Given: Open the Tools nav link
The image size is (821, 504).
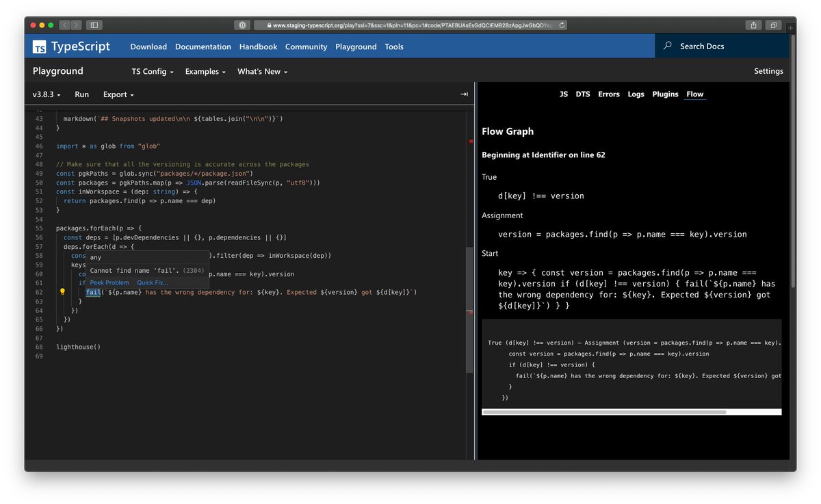Looking at the screenshot, I should coord(394,47).
